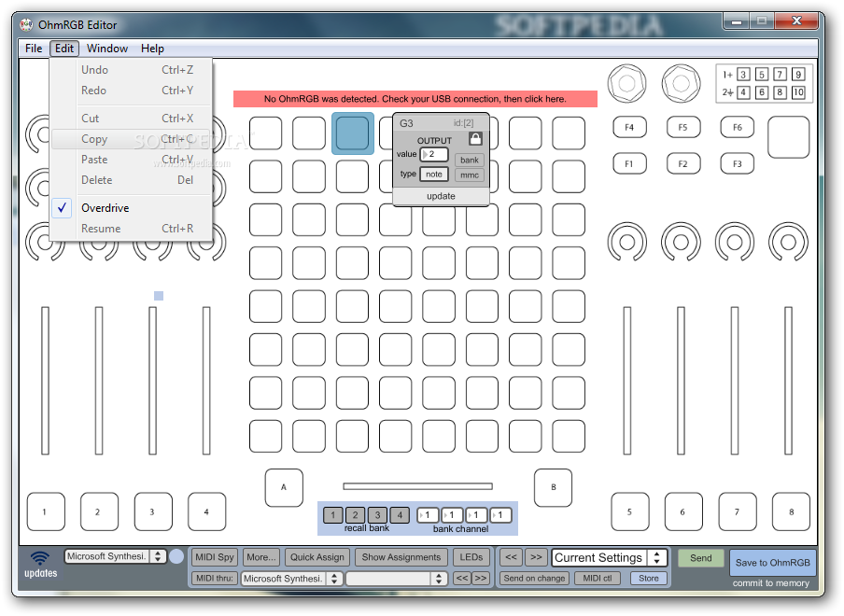This screenshot has width=844, height=616.
Task: Select the large blank pad beside F6
Action: tap(789, 137)
